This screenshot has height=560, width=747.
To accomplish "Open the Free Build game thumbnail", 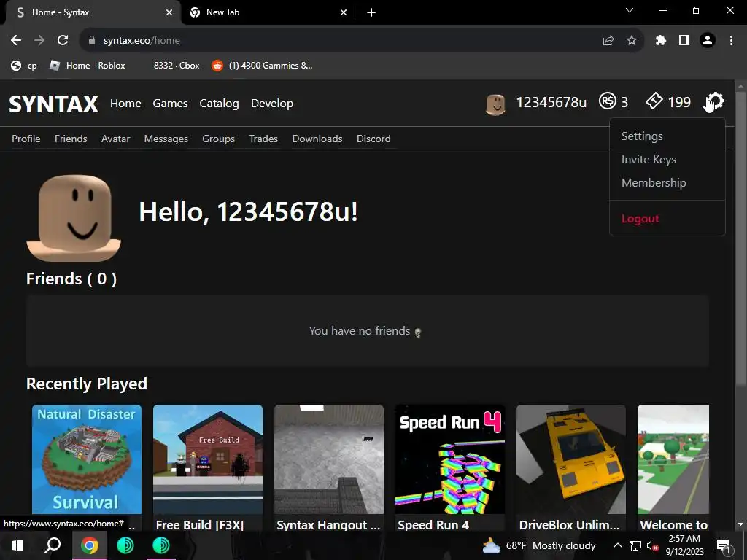I will click(x=208, y=459).
